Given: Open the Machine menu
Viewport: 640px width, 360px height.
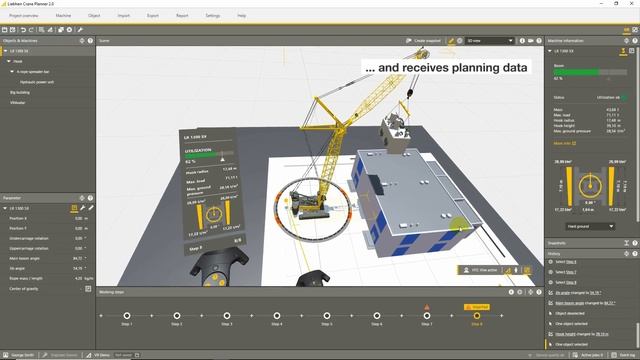Looking at the screenshot, I should 63,16.
